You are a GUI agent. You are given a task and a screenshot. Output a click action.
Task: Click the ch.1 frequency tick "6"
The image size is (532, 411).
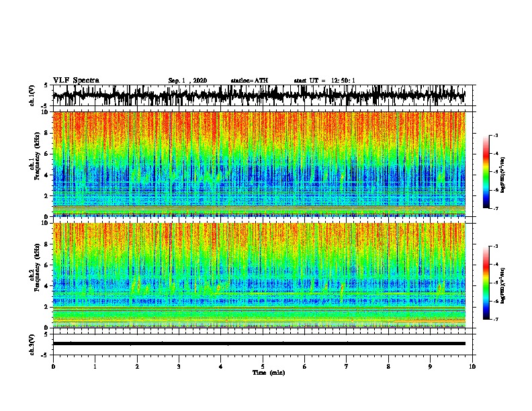(47, 154)
